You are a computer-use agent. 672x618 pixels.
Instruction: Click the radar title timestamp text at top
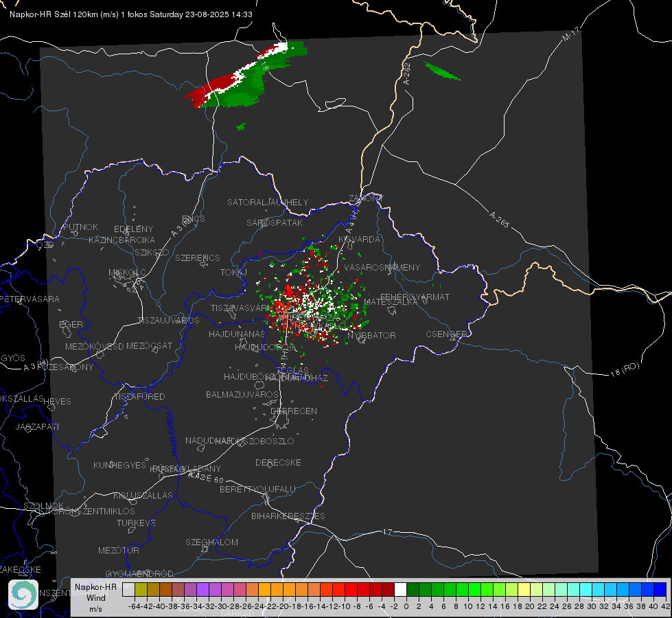click(130, 14)
